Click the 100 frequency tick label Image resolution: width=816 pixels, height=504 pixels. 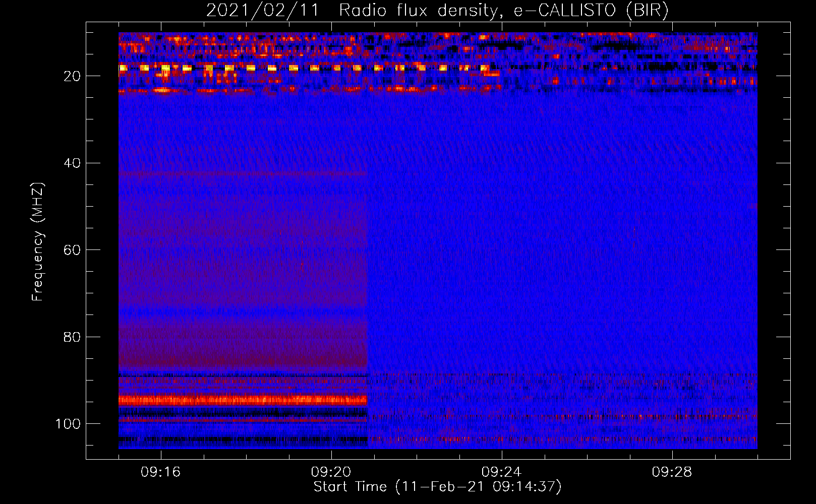(68, 424)
